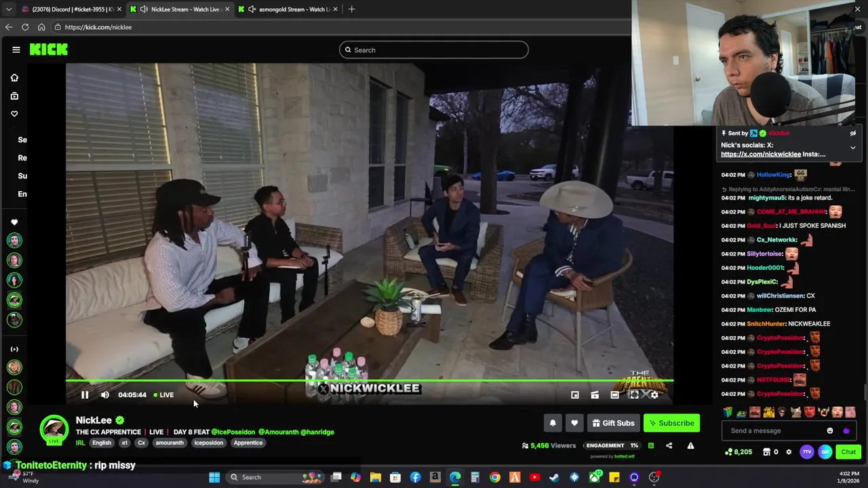
Task: Open the GIF picker
Action: [x=825, y=452]
